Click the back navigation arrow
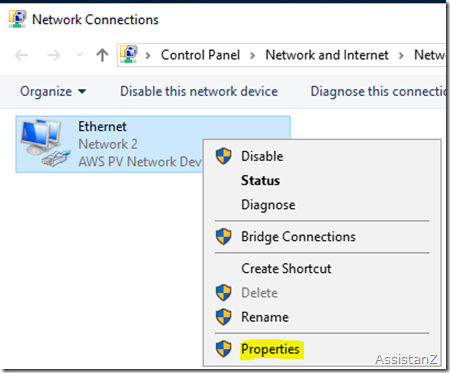450x373 pixels. coord(21,55)
